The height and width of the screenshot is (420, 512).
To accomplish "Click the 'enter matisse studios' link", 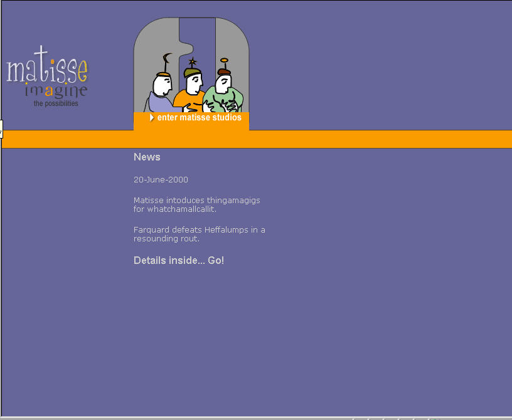I will coord(199,117).
